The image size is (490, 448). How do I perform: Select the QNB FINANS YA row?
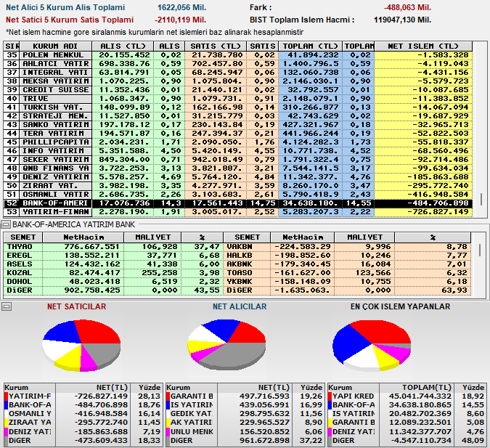[x=238, y=168]
